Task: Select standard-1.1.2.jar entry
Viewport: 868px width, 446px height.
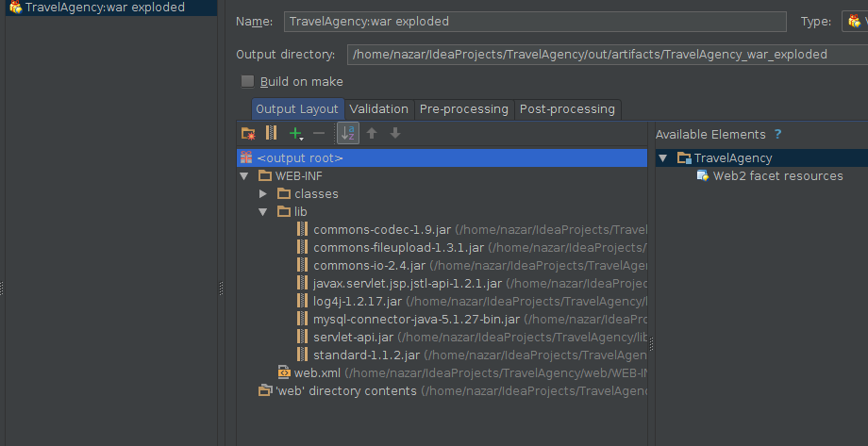Action: tap(366, 355)
